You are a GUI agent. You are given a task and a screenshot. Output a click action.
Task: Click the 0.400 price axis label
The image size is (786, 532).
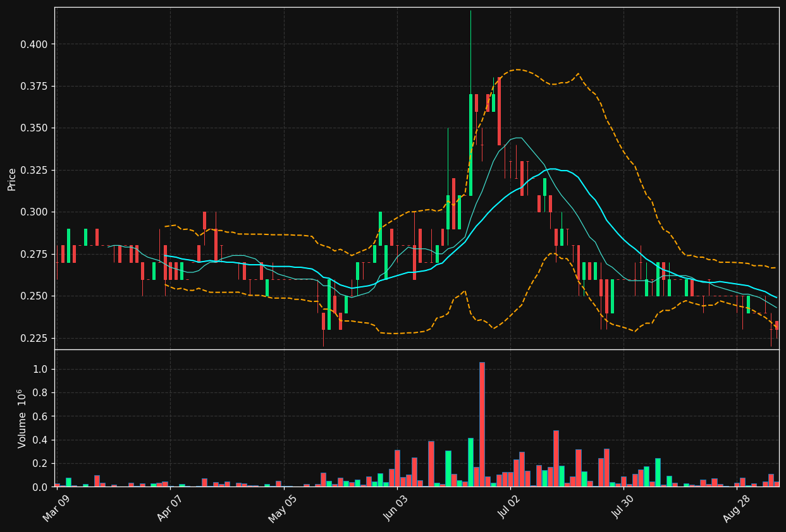[x=35, y=44]
